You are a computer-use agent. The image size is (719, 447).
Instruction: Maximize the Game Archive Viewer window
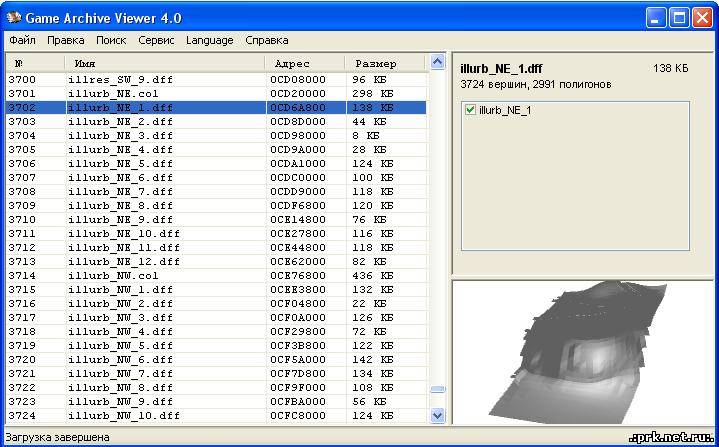point(679,18)
